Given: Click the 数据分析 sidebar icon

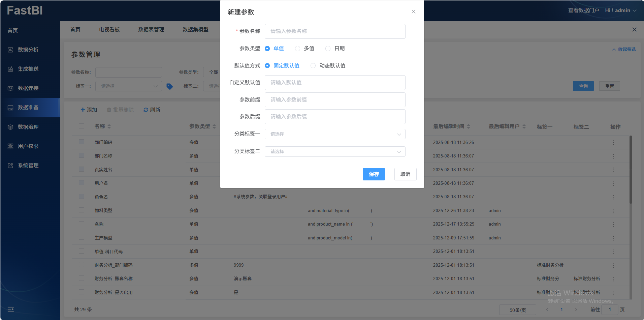Looking at the screenshot, I should pyautogui.click(x=10, y=50).
